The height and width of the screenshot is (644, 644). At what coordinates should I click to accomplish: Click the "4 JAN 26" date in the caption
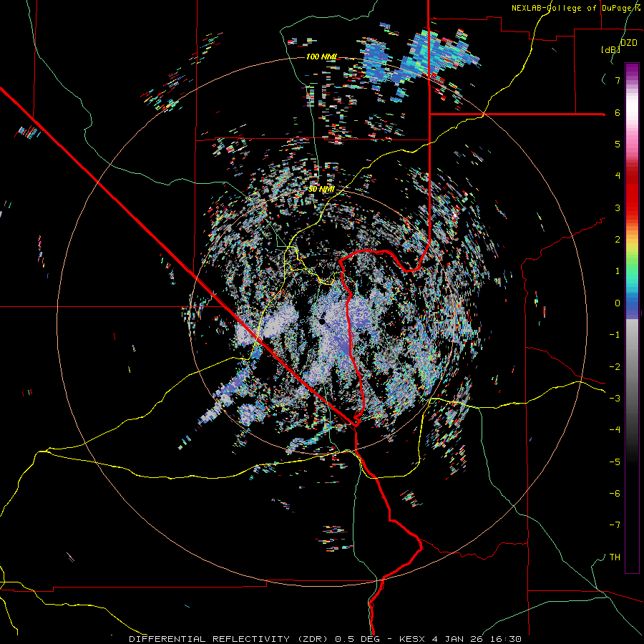(459, 639)
